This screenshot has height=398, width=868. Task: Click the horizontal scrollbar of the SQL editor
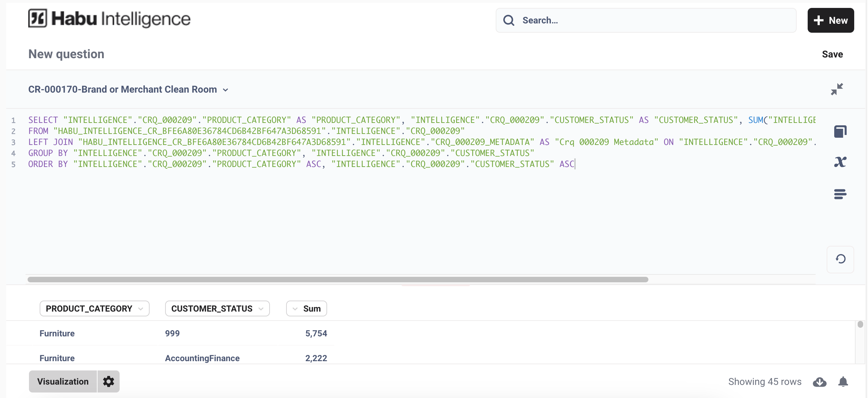click(x=338, y=279)
